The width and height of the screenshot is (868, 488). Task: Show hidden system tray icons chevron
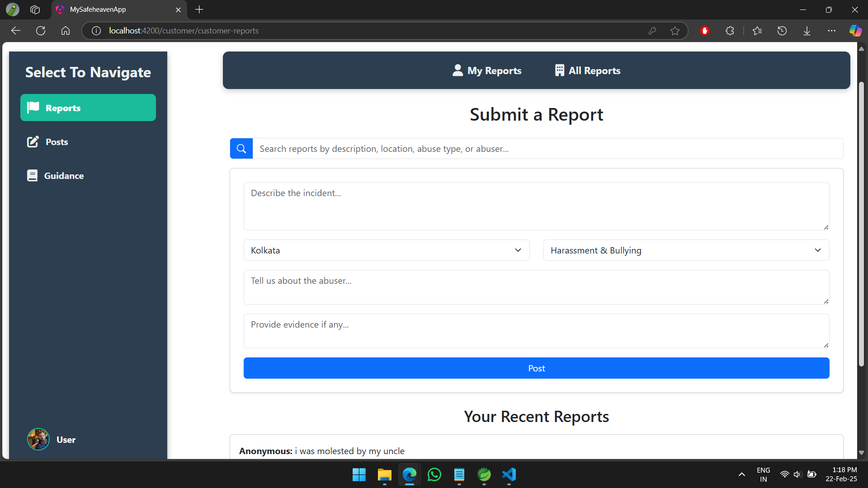[x=742, y=474]
